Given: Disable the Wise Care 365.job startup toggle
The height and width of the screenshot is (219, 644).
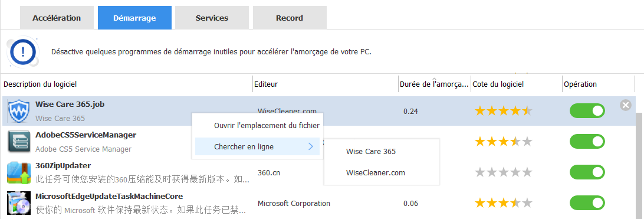Looking at the screenshot, I should (x=587, y=111).
